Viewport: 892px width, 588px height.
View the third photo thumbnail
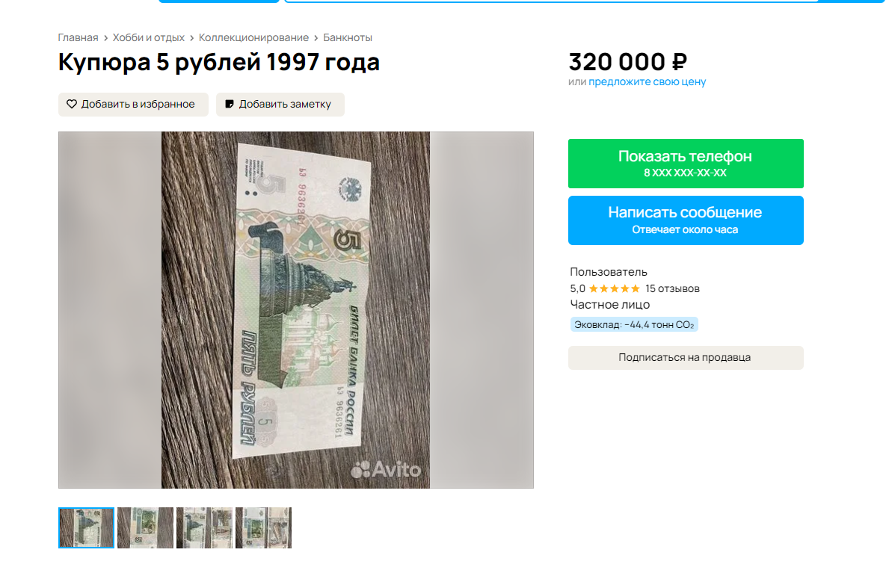click(205, 527)
